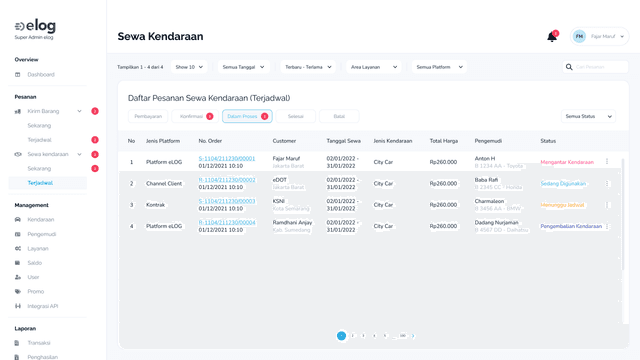Image resolution: width=640 pixels, height=360 pixels.
Task: Switch to the Batal tab
Action: pos(339,116)
